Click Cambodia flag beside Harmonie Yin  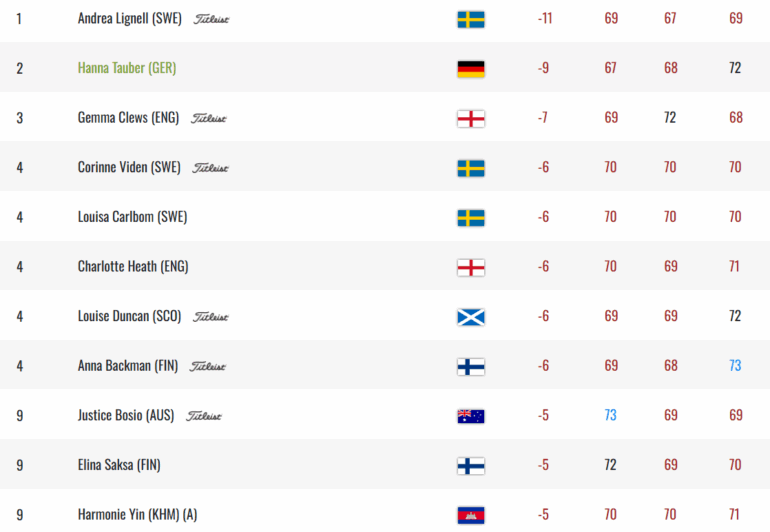pyautogui.click(x=471, y=514)
